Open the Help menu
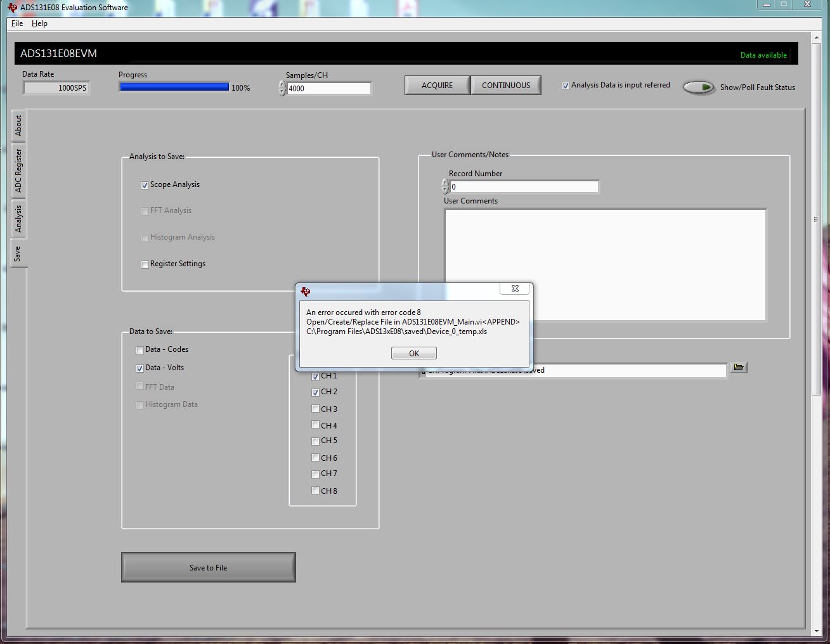This screenshot has height=644, width=830. 39,23
